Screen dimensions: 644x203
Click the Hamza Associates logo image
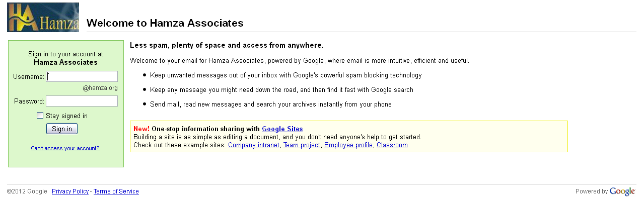43,17
